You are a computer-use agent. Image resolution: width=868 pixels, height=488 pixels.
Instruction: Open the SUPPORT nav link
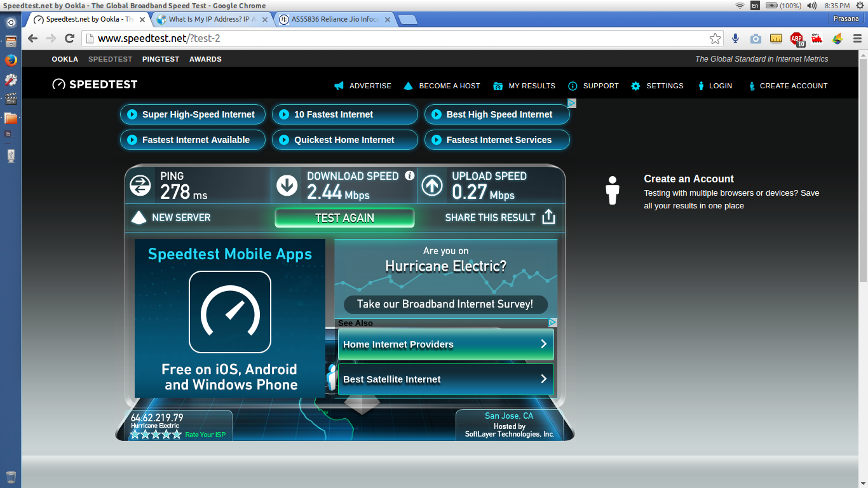click(593, 86)
